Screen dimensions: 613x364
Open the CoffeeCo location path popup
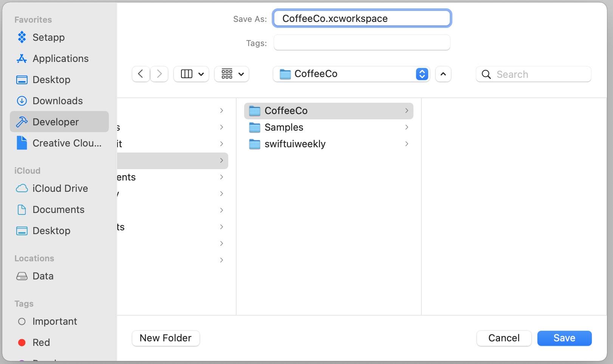coord(351,74)
